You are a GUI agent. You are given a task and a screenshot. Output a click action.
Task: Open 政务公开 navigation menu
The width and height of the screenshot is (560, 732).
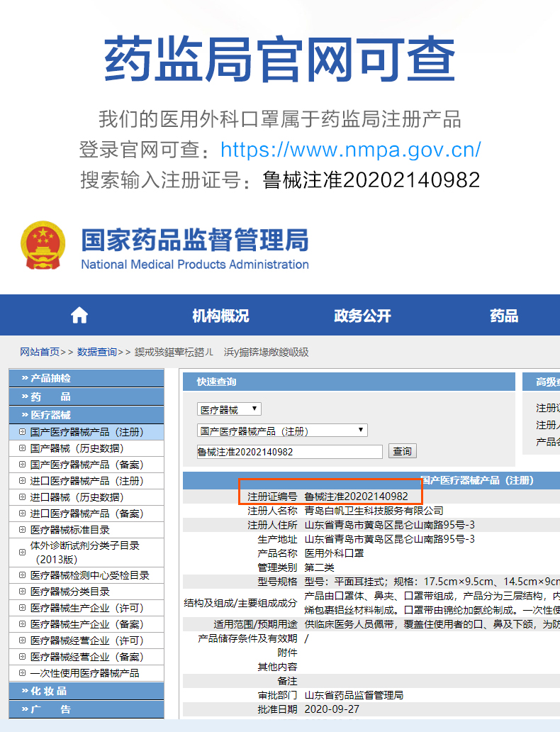point(362,316)
